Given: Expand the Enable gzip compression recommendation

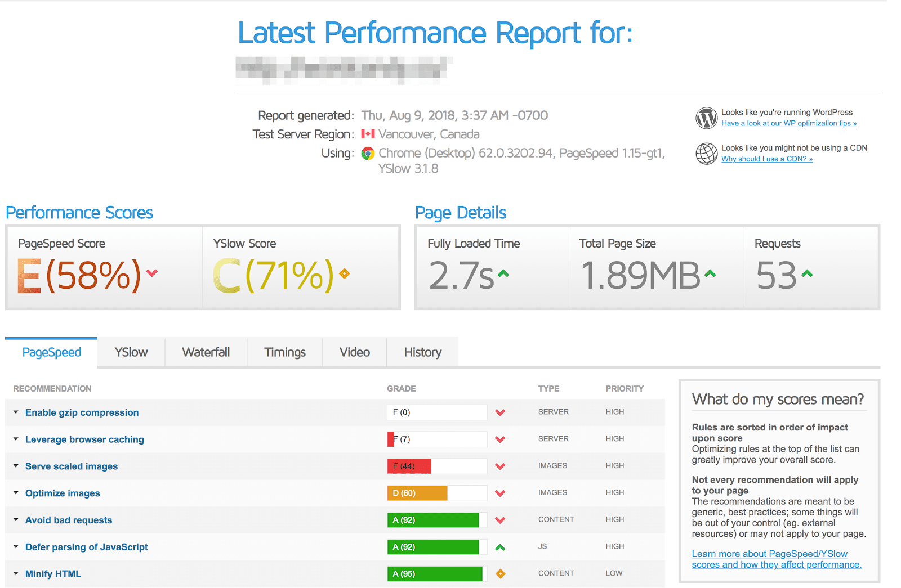Looking at the screenshot, I should (x=82, y=412).
